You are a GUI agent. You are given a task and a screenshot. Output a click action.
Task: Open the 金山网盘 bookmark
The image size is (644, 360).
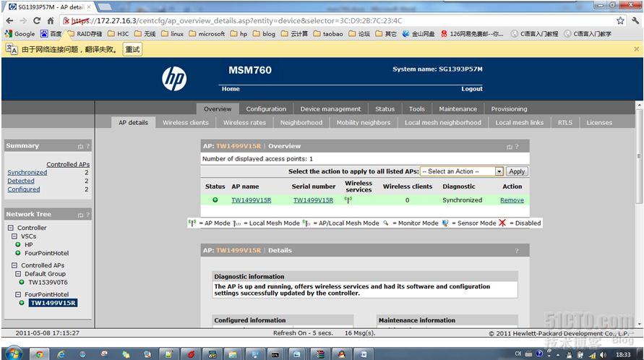click(418, 34)
